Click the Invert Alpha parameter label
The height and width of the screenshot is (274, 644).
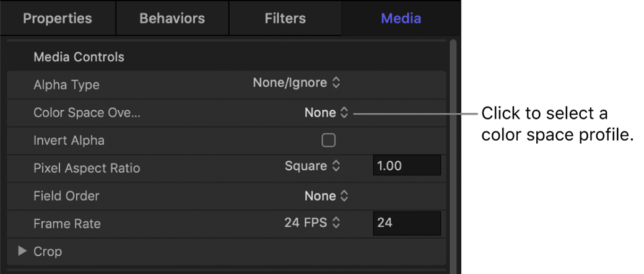click(x=69, y=141)
